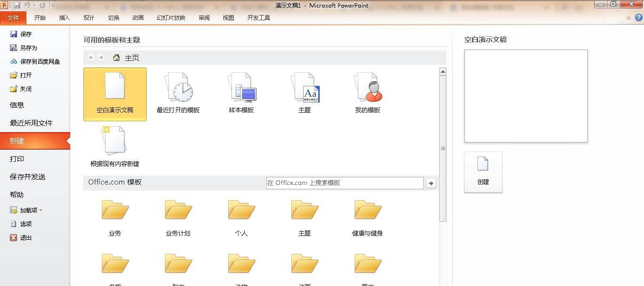Show 最近所用文件 list
Screen dimensions: 644x286
point(31,123)
